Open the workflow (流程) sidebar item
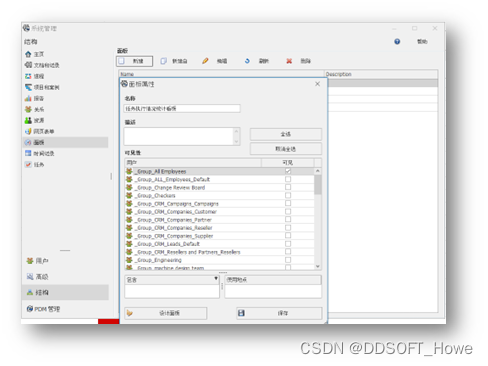 [x=35, y=76]
